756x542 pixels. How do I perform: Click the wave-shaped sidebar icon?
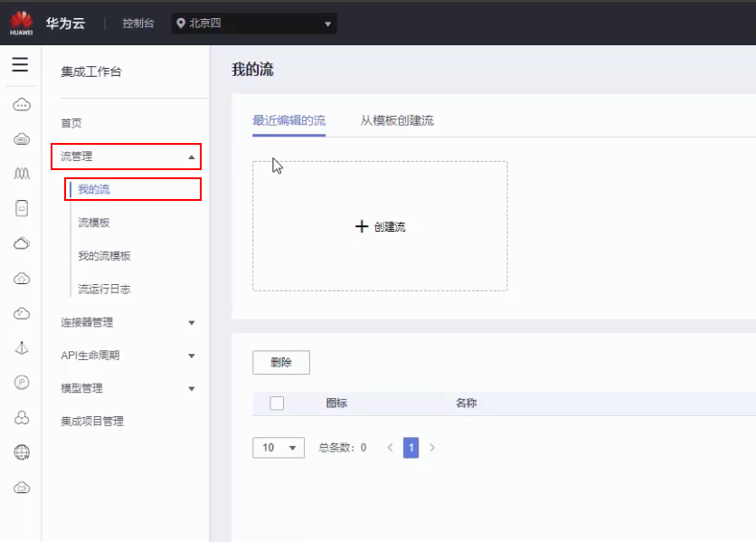coord(22,173)
